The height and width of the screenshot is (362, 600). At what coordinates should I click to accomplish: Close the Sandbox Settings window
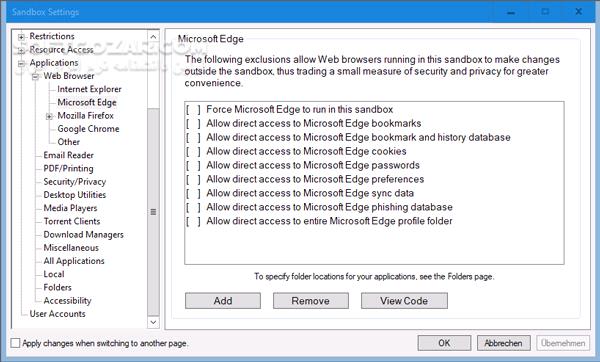[x=579, y=12]
